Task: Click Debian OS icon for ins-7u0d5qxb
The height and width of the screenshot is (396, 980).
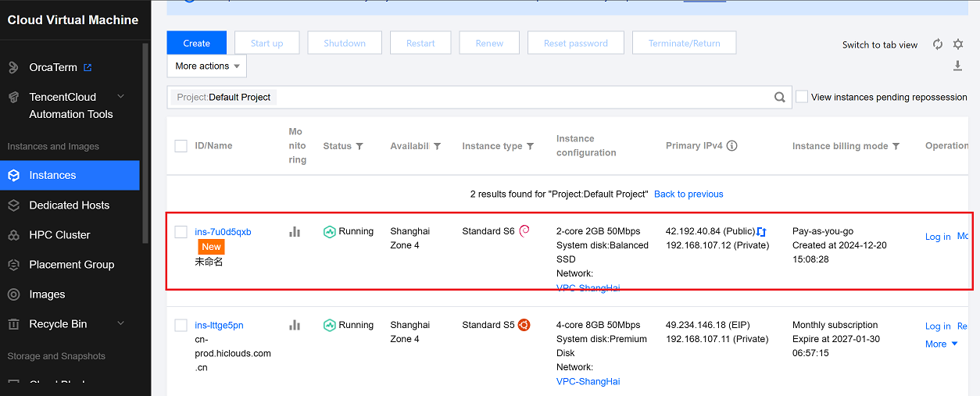Action: [524, 230]
